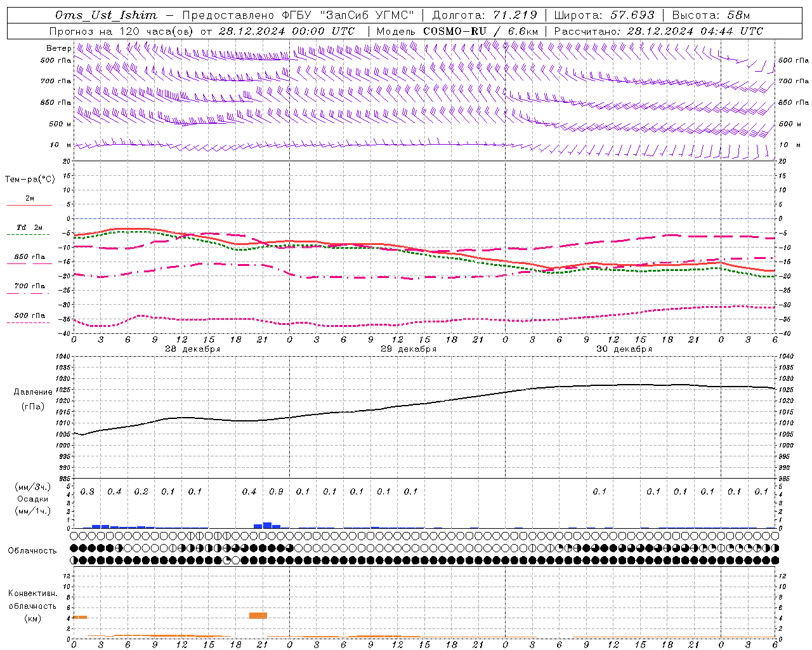The image size is (812, 650).
Task: Click the red 850 гПа temperature legend line
Action: [29, 263]
